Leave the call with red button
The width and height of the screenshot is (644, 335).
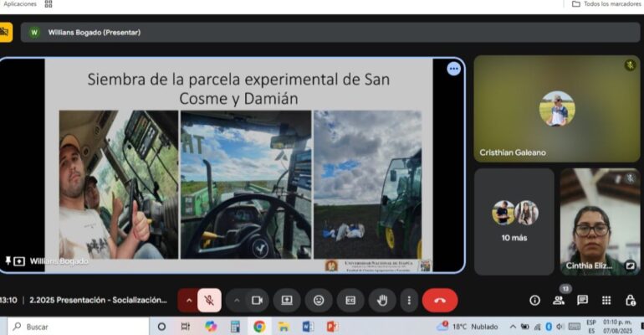[x=440, y=301]
